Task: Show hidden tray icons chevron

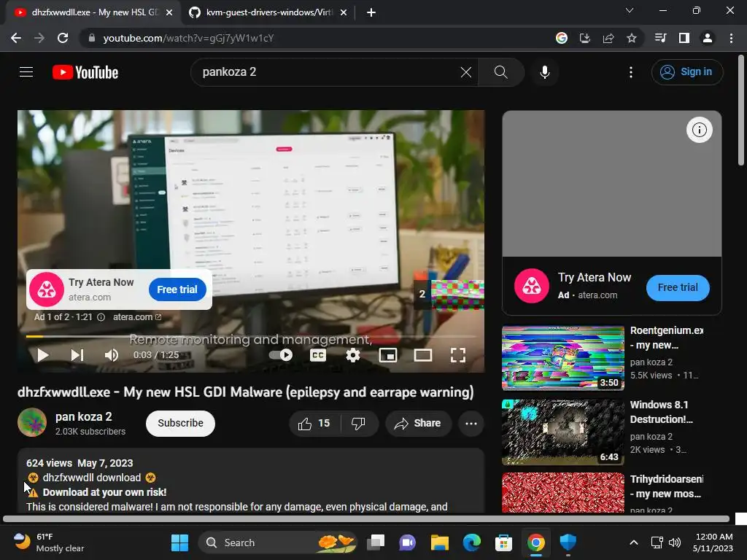Action: (634, 542)
